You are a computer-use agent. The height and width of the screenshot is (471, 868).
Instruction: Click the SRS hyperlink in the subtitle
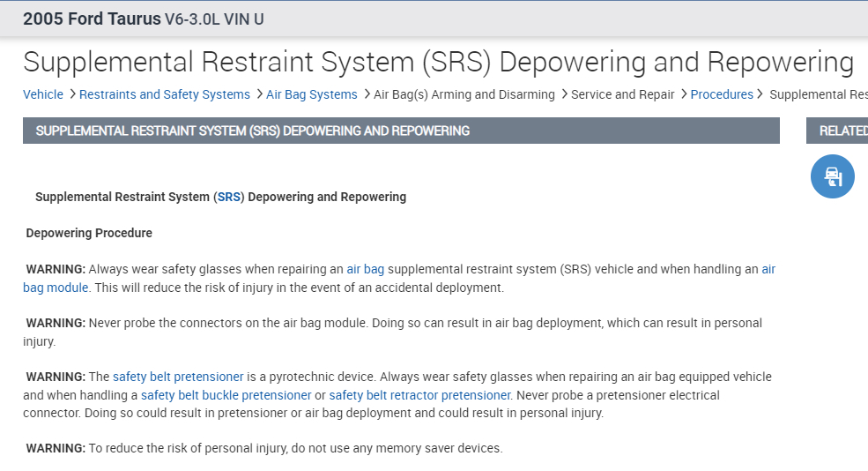click(x=228, y=198)
